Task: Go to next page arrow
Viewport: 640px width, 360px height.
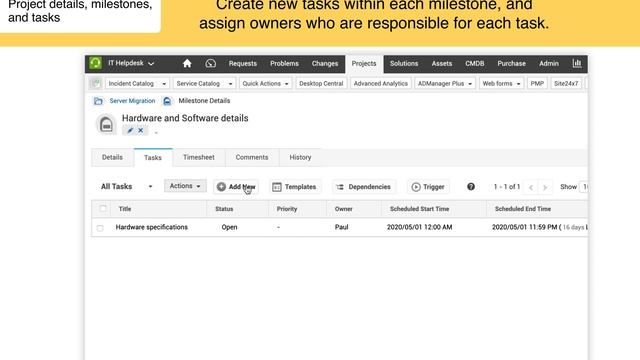Action: (545, 187)
